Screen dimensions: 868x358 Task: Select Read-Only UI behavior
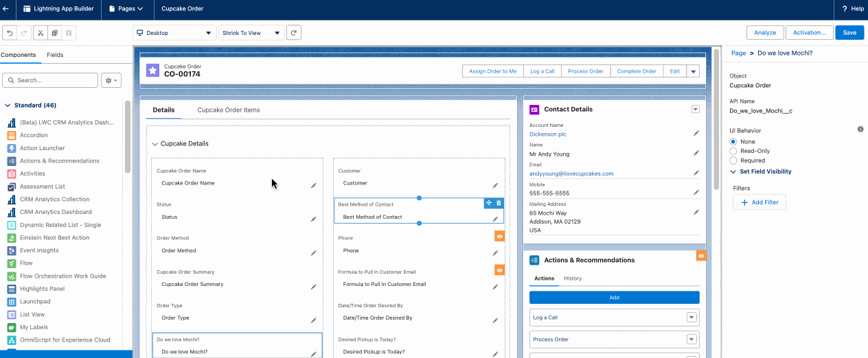[x=733, y=151]
